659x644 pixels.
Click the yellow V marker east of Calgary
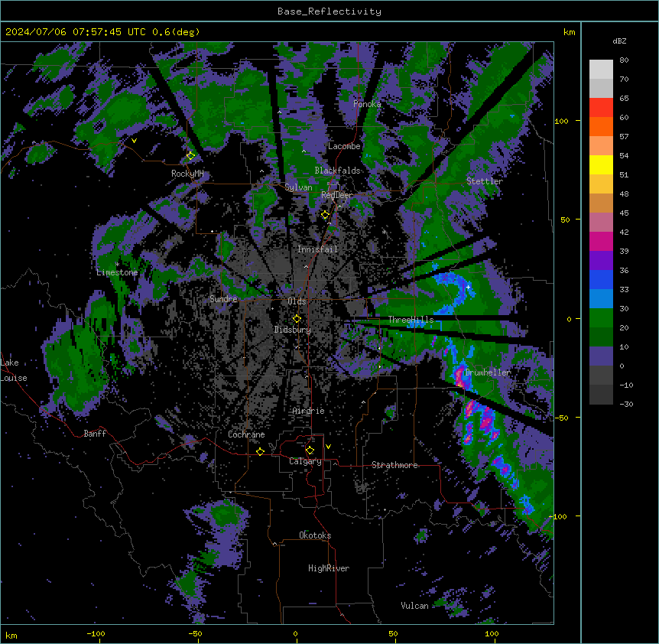point(328,447)
